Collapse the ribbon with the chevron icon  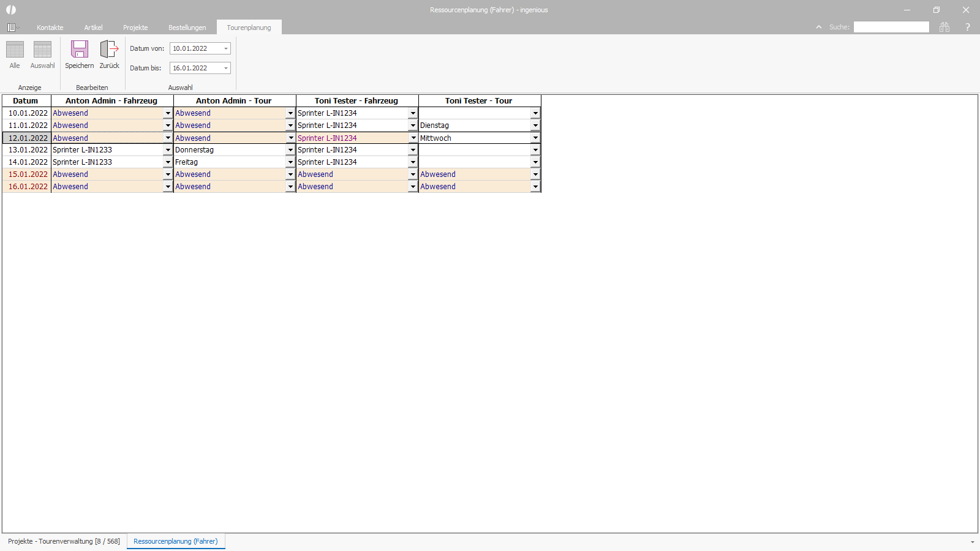(819, 27)
